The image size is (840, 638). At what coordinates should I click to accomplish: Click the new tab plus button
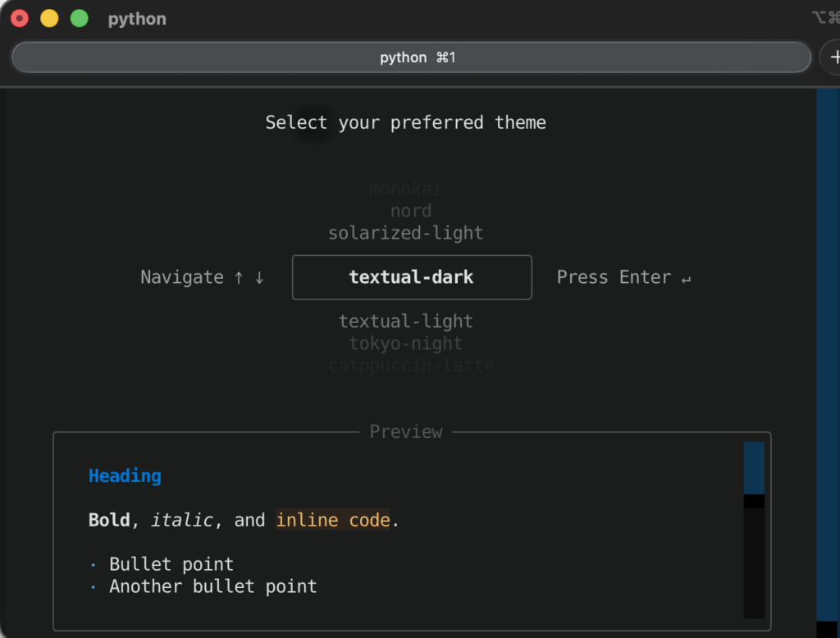pos(833,57)
